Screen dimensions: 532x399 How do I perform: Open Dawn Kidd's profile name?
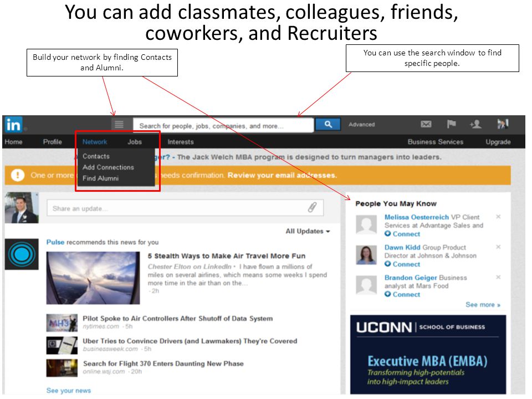coord(402,247)
